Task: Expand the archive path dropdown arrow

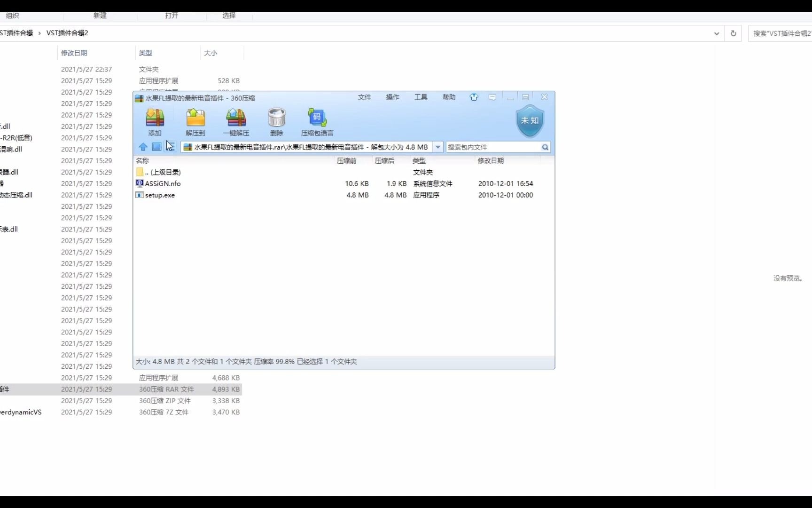Action: [x=438, y=147]
